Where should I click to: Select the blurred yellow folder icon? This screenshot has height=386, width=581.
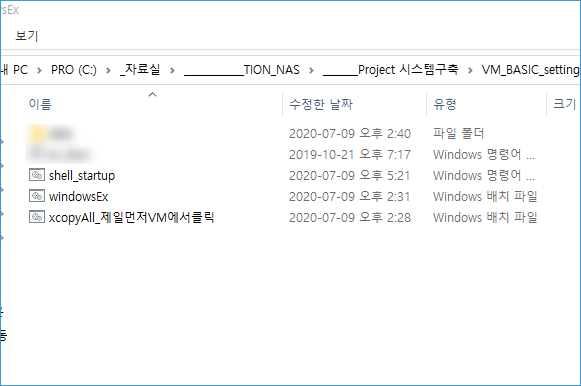tap(37, 133)
